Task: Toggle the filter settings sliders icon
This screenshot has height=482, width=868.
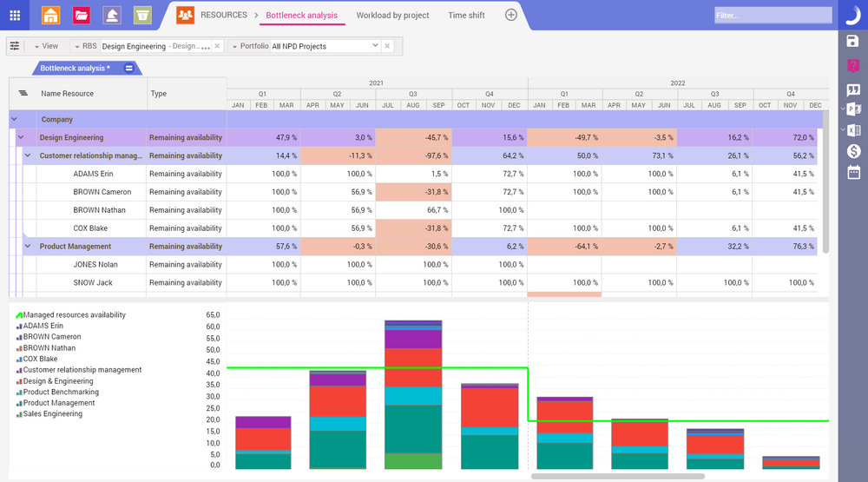Action: [15, 46]
